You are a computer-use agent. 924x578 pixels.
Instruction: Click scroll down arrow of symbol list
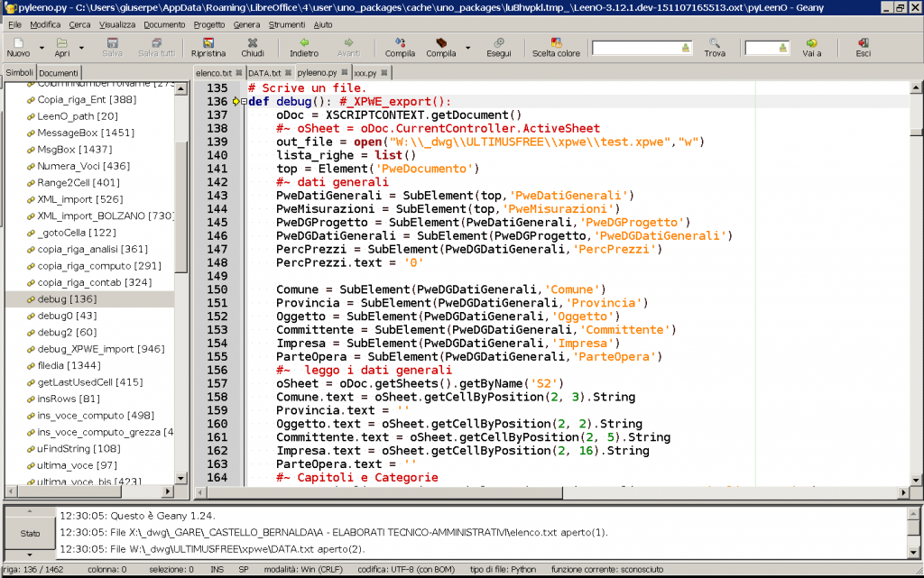pos(180,478)
